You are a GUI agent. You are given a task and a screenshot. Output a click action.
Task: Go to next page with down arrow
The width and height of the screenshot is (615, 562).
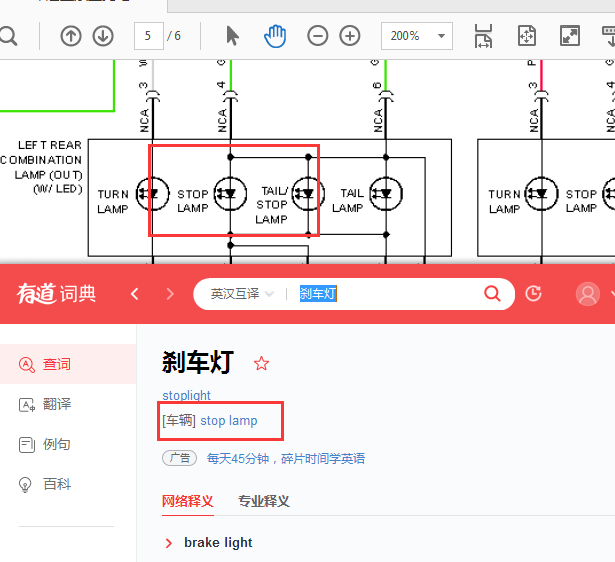point(103,36)
